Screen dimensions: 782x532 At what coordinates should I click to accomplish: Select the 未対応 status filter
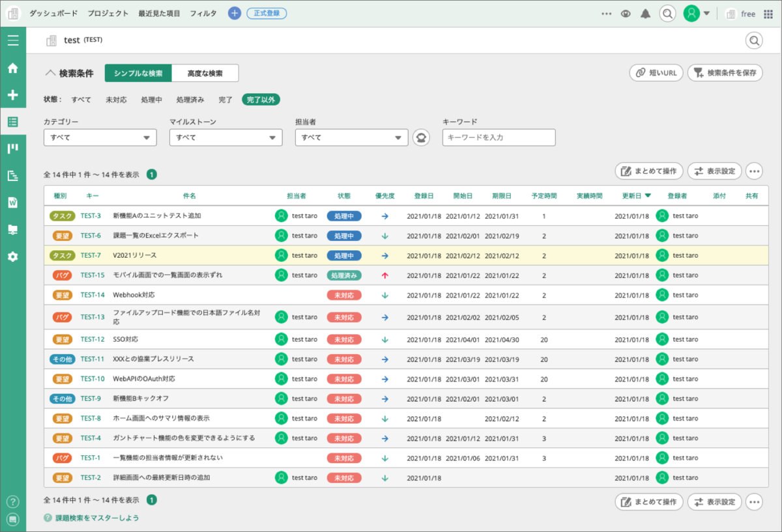pos(117,100)
